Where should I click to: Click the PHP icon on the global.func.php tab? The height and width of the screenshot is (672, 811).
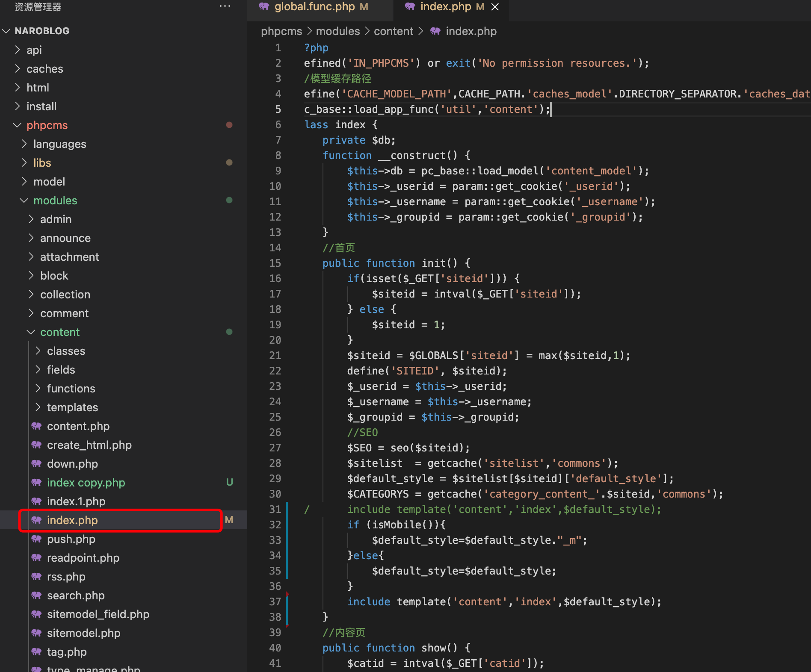pos(264,6)
